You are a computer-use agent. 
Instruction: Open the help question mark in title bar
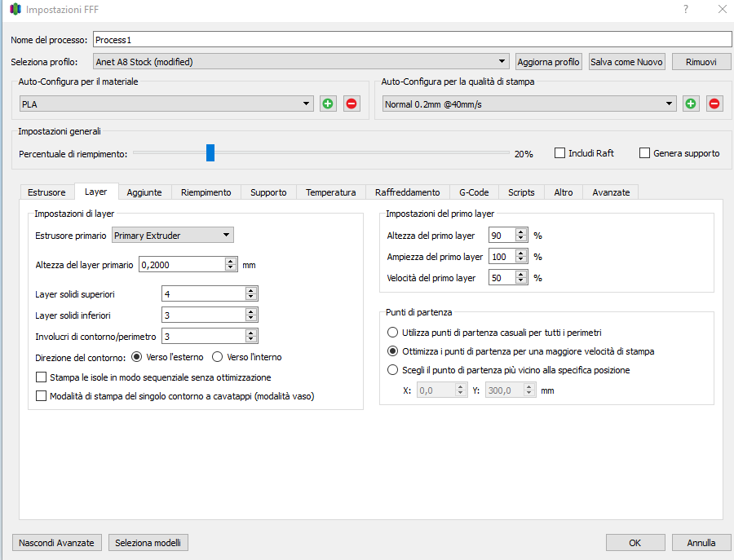(686, 9)
